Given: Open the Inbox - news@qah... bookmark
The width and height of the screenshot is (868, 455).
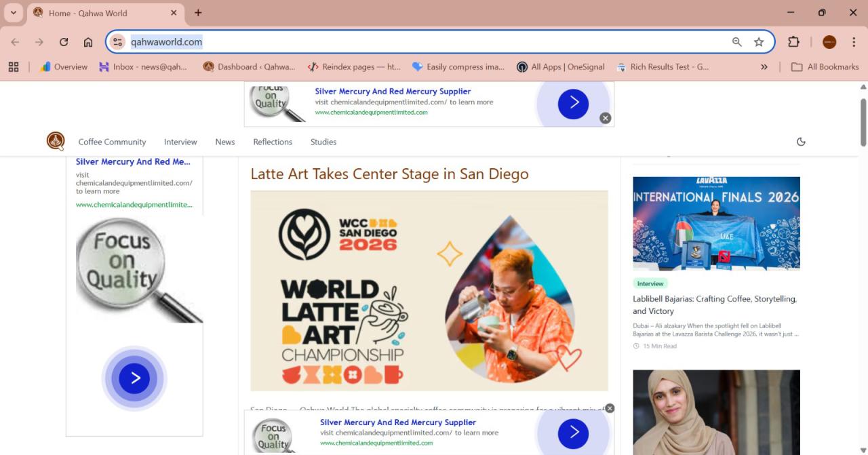Looking at the screenshot, I should (x=143, y=66).
